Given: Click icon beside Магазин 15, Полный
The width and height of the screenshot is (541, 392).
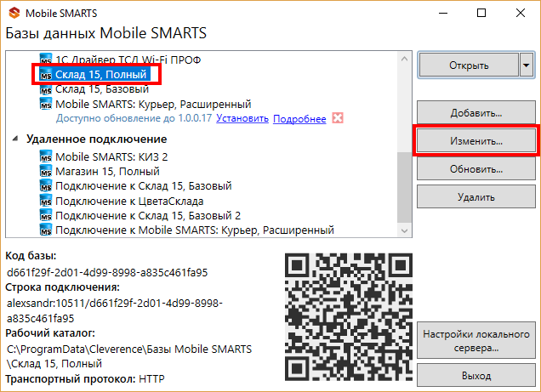Looking at the screenshot, I should (46, 171).
